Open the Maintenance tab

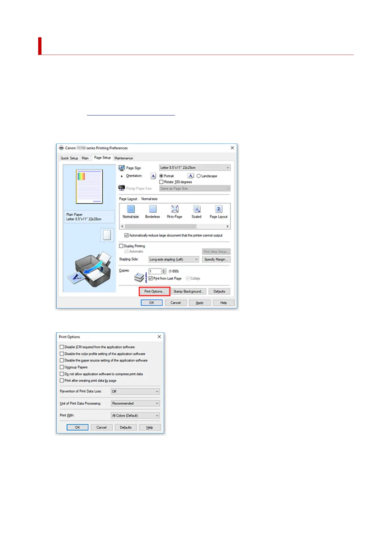(123, 158)
